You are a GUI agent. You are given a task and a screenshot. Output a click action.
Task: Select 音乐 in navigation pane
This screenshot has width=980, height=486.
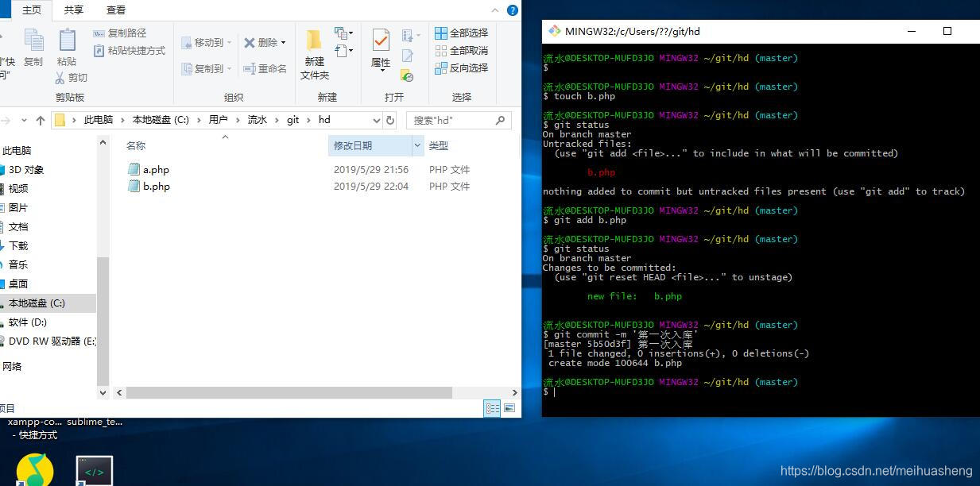(x=18, y=264)
